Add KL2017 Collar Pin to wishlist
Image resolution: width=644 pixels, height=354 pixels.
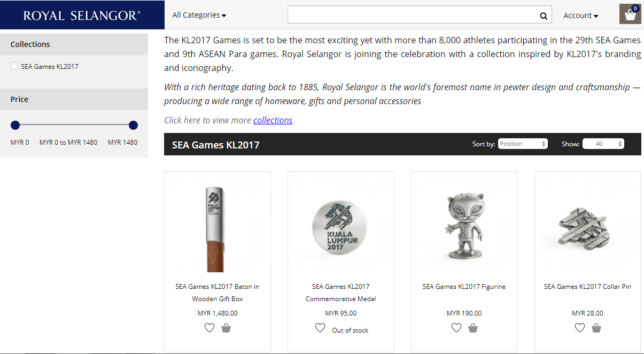[580, 328]
